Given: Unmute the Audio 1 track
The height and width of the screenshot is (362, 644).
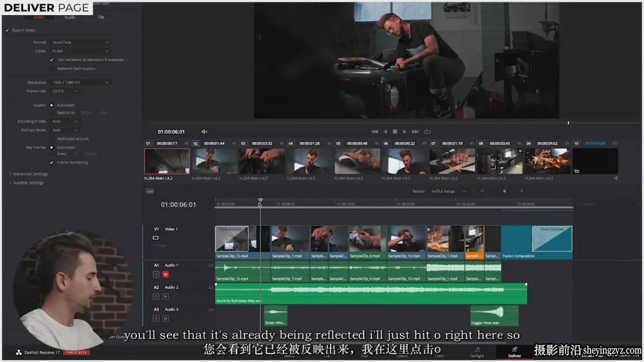Looking at the screenshot, I should [x=166, y=274].
